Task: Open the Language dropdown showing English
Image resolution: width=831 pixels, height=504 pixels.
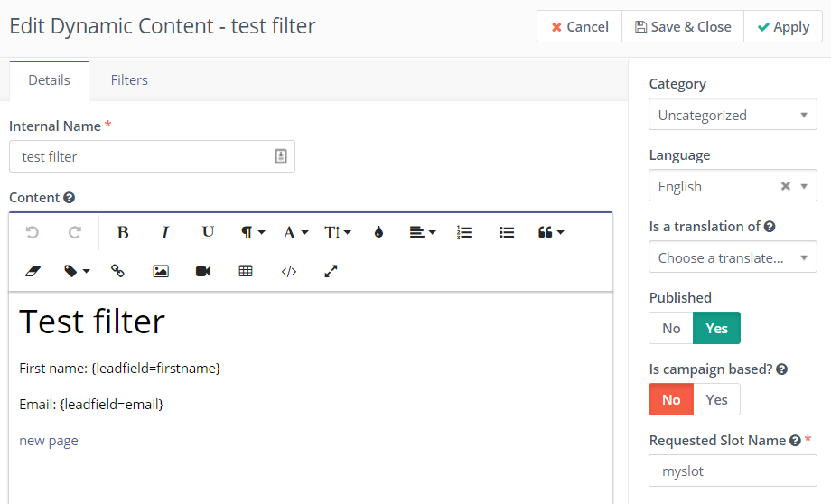Action: [714, 186]
